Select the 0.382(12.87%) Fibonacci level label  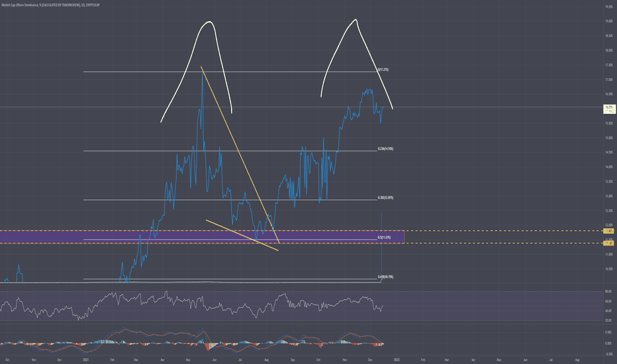tap(385, 197)
